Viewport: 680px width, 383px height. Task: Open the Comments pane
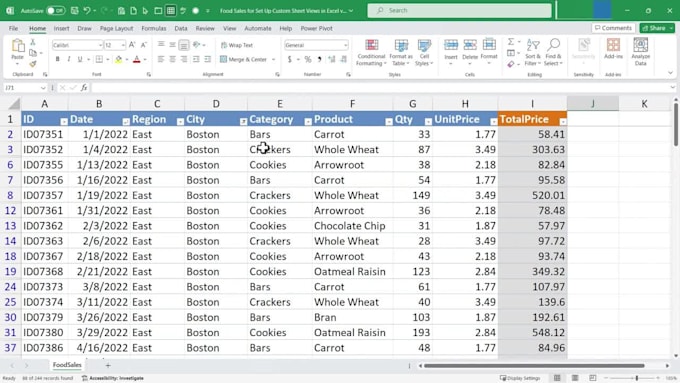pos(613,28)
